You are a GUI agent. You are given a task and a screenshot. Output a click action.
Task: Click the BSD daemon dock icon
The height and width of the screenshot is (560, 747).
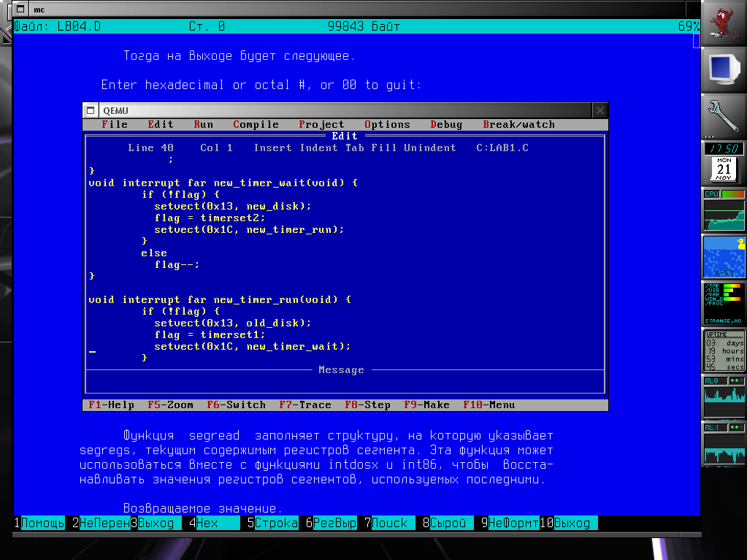(x=724, y=23)
